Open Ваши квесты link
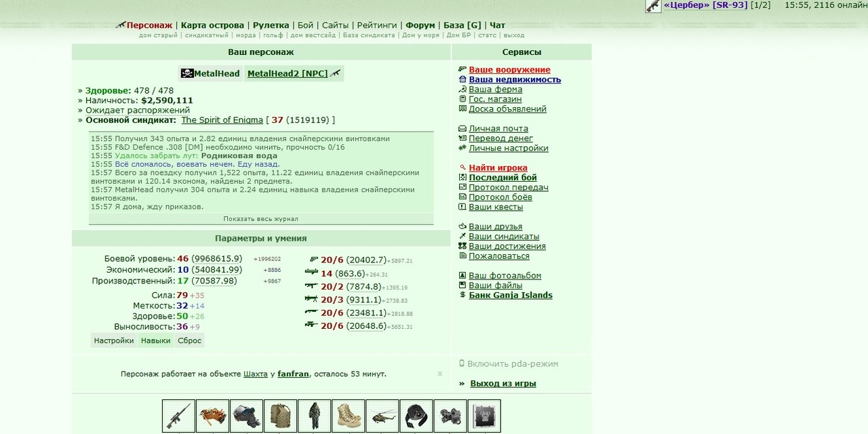The height and width of the screenshot is (434, 868). click(496, 207)
